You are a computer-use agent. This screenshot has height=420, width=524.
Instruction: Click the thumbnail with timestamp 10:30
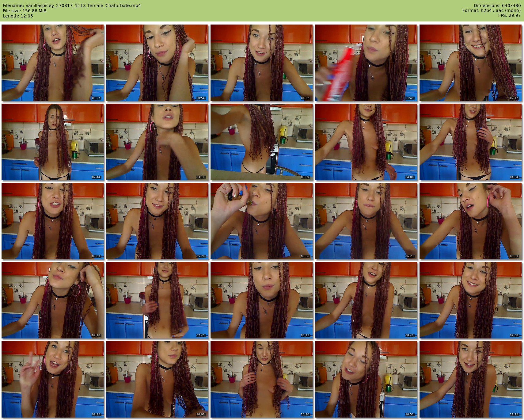(x=262, y=379)
